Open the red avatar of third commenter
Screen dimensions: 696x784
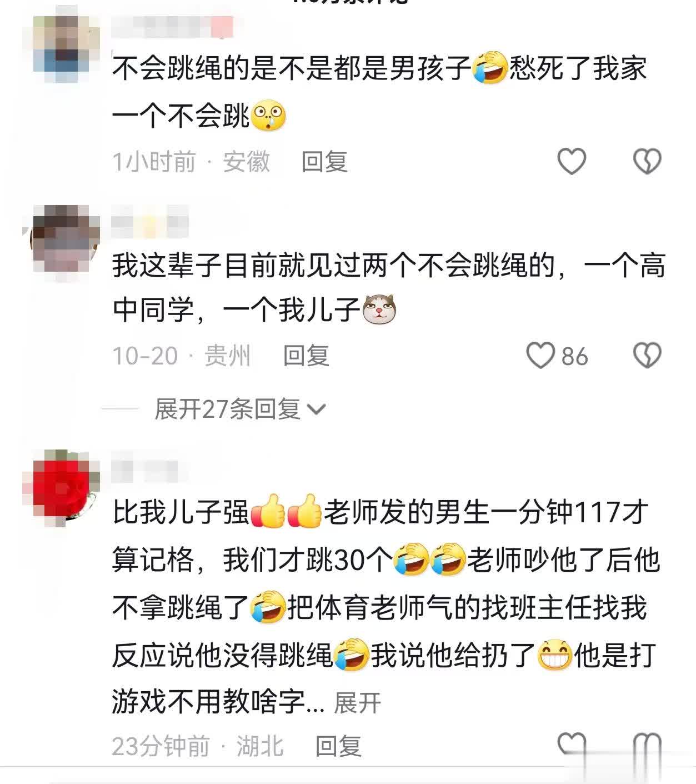click(62, 483)
